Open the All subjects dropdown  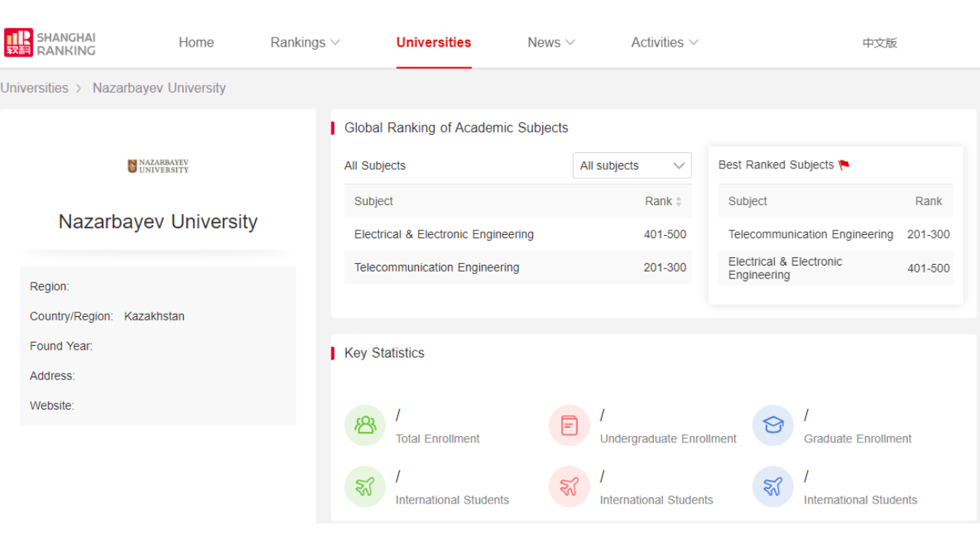click(x=632, y=166)
